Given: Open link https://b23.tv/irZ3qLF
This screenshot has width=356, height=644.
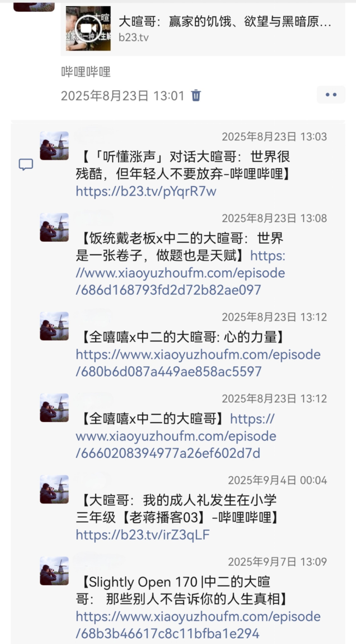Looking at the screenshot, I should coord(143,535).
